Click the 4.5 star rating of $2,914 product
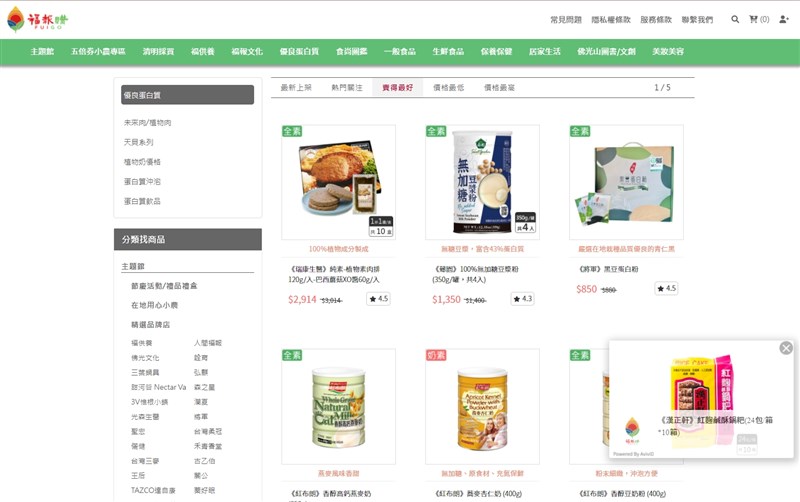The height and width of the screenshot is (502, 800). 379,298
